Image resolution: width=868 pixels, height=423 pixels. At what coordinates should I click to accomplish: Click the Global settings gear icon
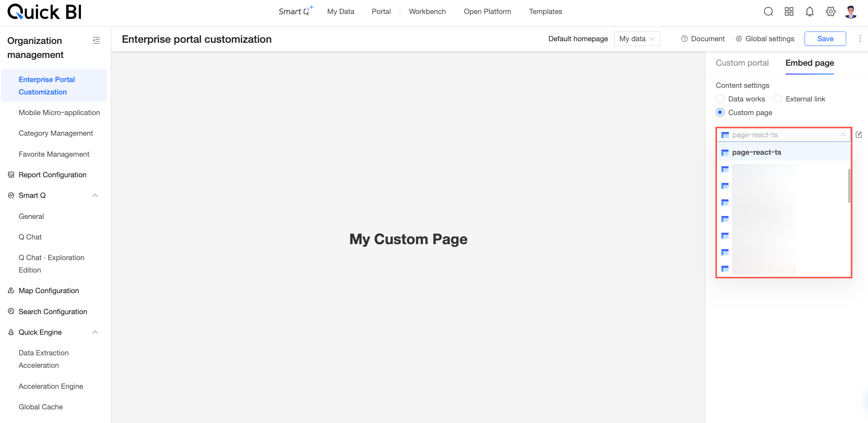click(739, 39)
